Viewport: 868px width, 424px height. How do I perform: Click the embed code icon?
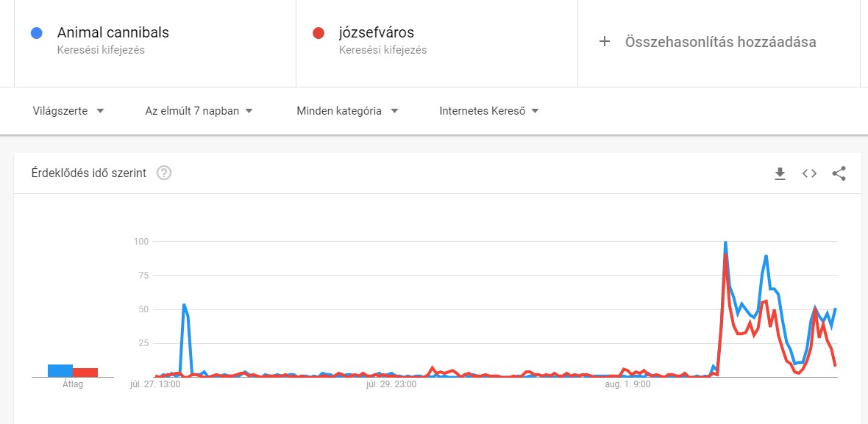(809, 173)
